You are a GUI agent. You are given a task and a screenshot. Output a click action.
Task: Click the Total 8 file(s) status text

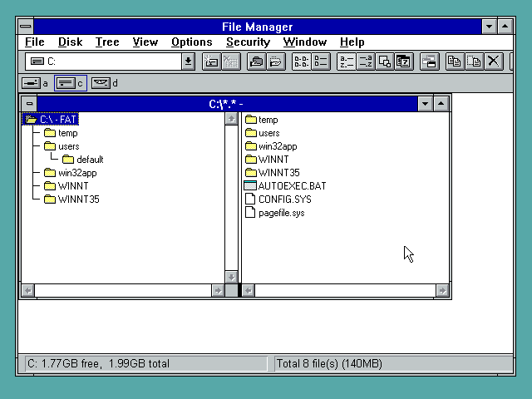click(329, 364)
